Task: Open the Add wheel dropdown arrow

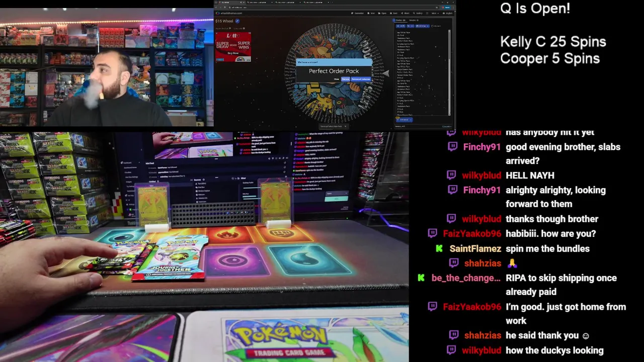Action: tap(411, 120)
